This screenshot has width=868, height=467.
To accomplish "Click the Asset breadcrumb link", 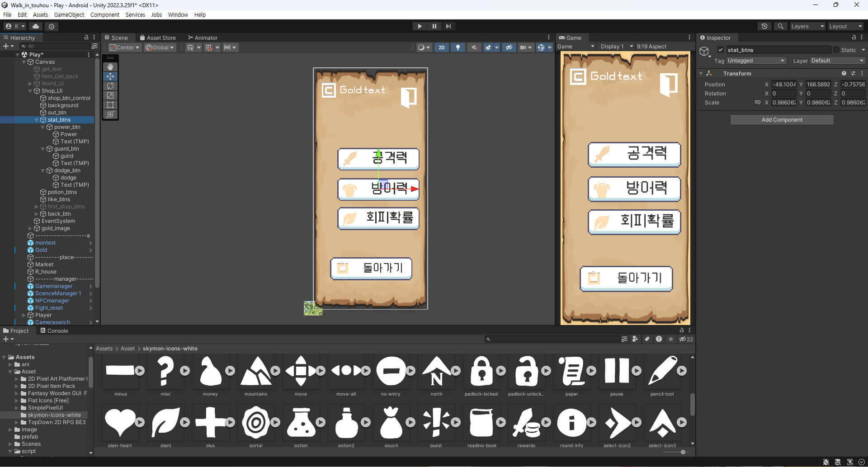I will 127,349.
